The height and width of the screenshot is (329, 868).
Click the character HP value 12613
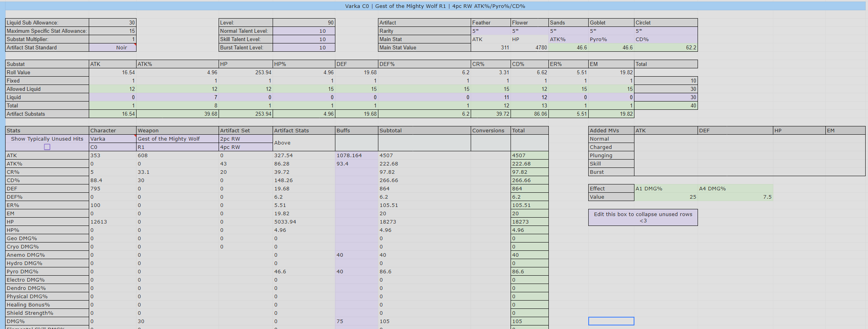[x=112, y=222]
